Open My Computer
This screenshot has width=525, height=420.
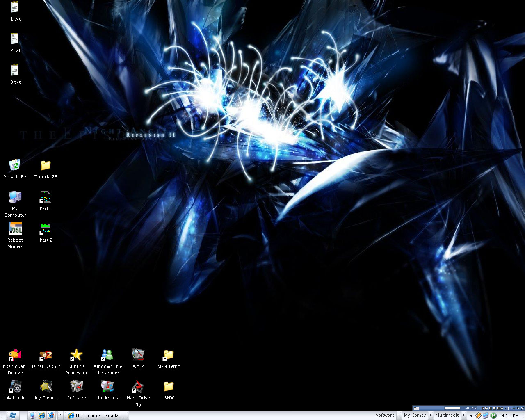[15, 203]
